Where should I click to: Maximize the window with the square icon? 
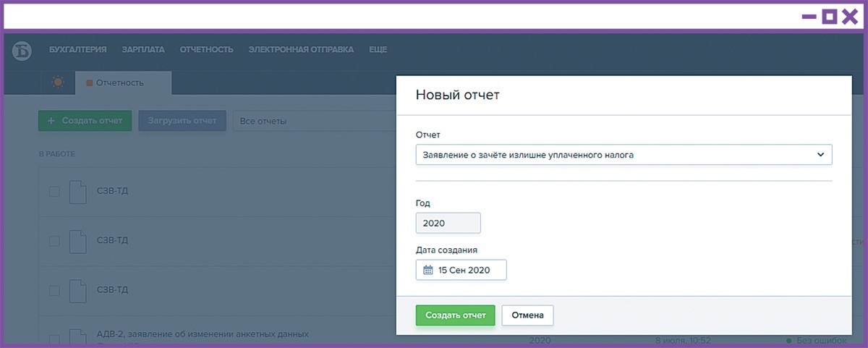point(830,17)
